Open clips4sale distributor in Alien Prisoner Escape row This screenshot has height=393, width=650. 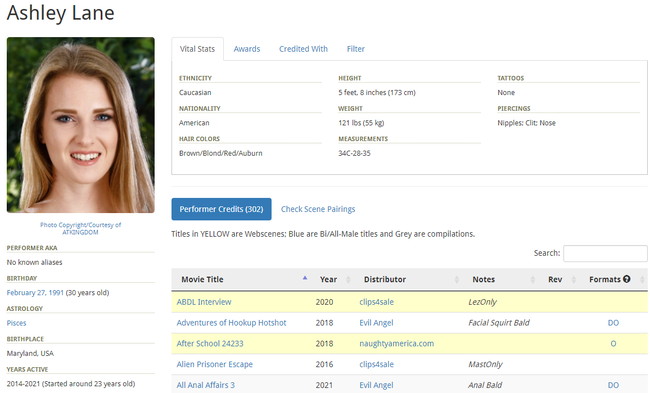376,364
